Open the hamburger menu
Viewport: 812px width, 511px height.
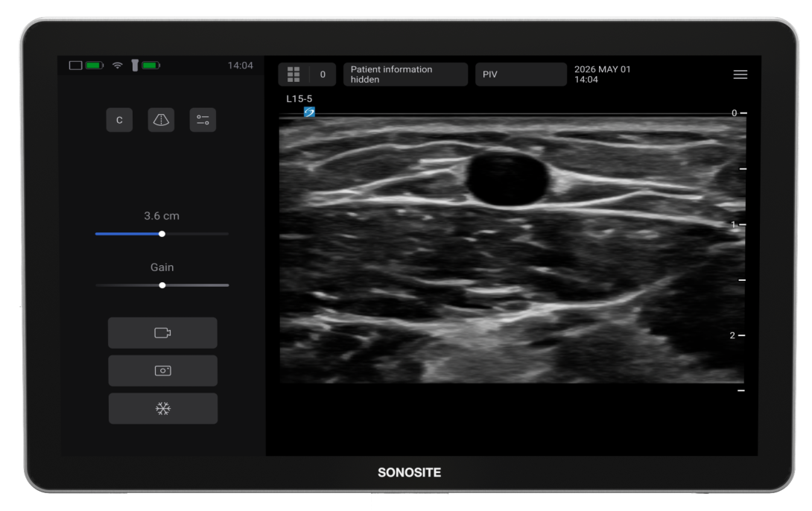[740, 74]
